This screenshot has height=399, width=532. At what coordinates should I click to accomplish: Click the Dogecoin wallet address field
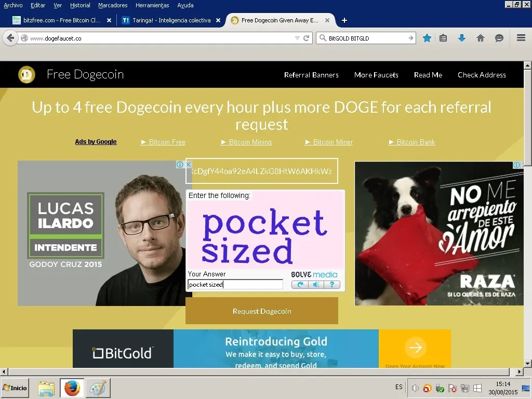click(262, 171)
